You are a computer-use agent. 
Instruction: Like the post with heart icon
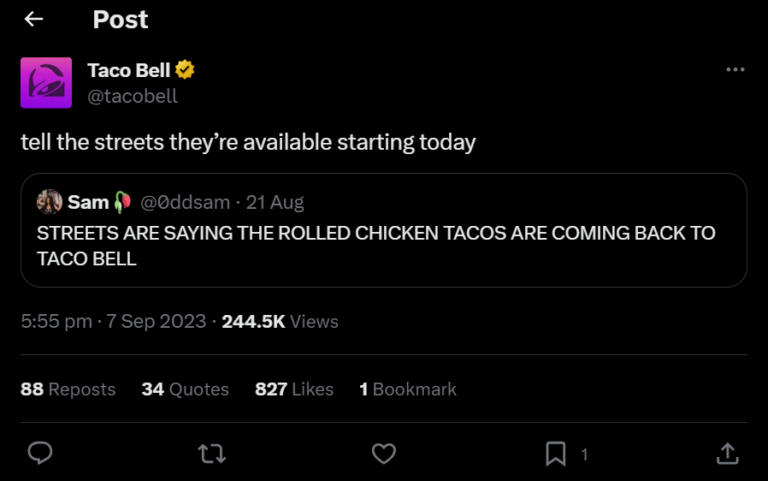pos(384,454)
